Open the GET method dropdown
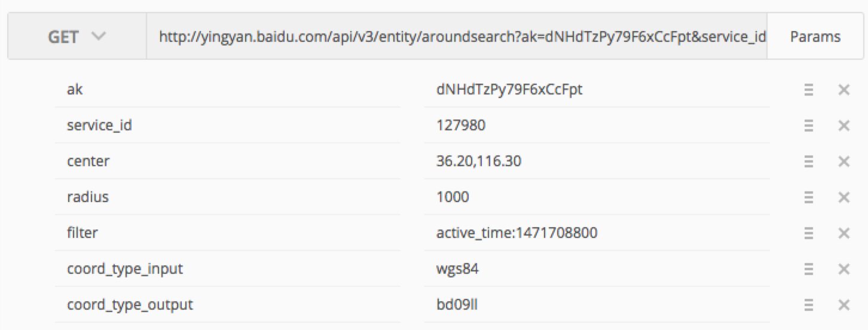 point(77,37)
